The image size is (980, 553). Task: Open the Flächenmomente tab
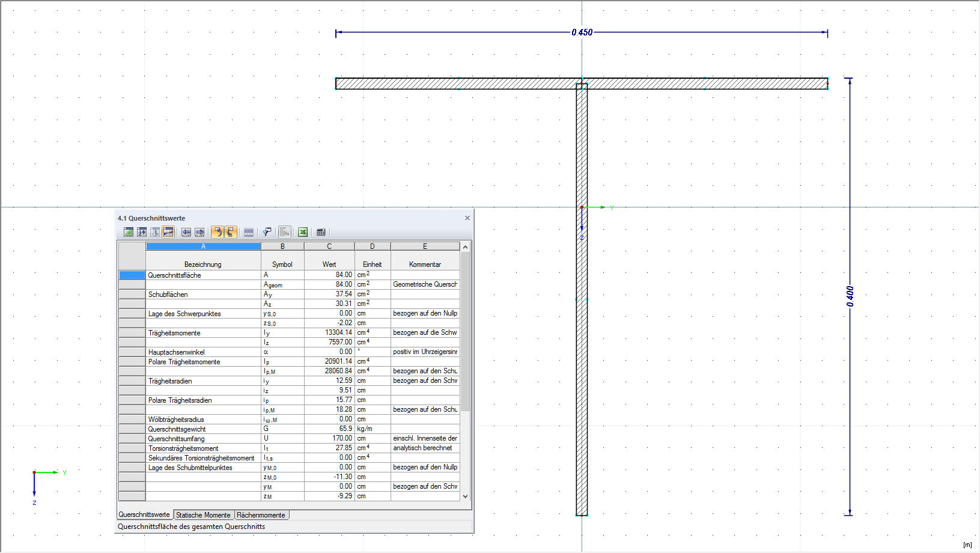261,515
